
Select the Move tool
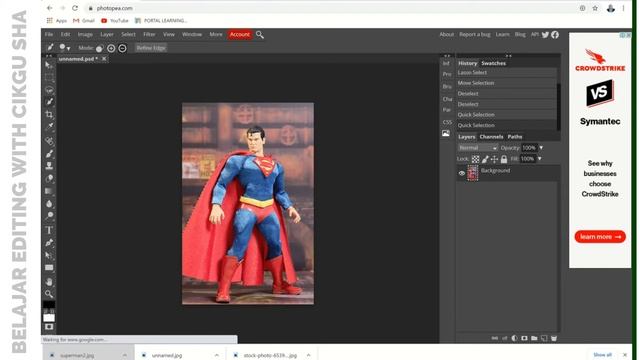click(x=49, y=65)
